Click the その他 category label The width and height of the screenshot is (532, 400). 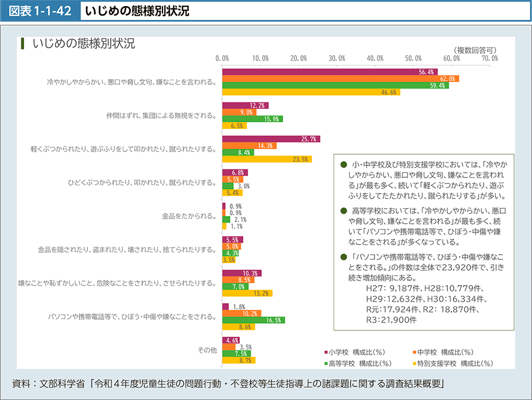coord(207,350)
